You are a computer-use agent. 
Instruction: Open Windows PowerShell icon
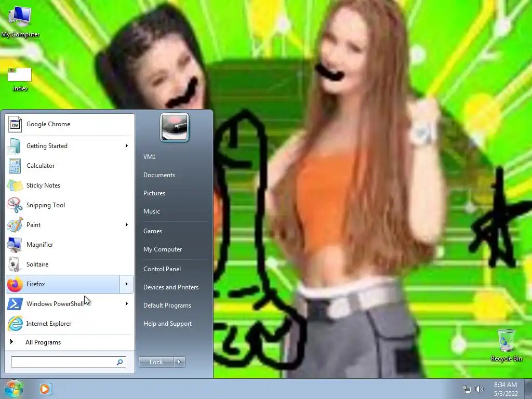[x=15, y=303]
